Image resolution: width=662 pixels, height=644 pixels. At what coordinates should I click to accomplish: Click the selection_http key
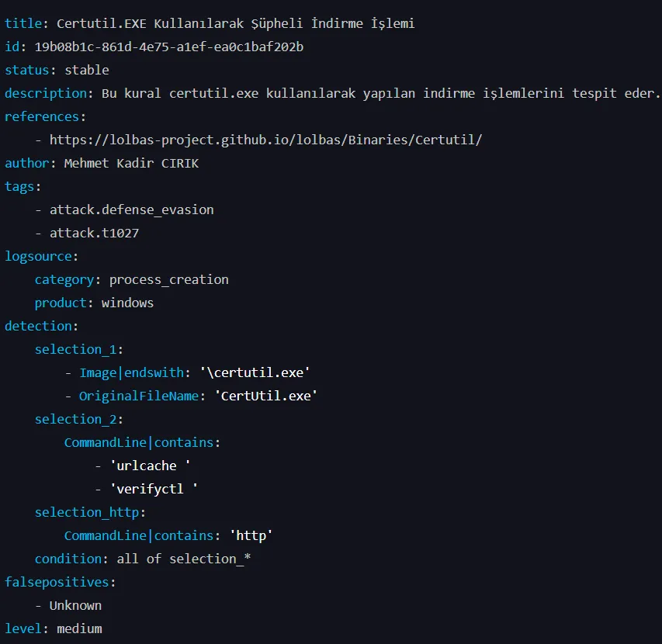(87, 513)
